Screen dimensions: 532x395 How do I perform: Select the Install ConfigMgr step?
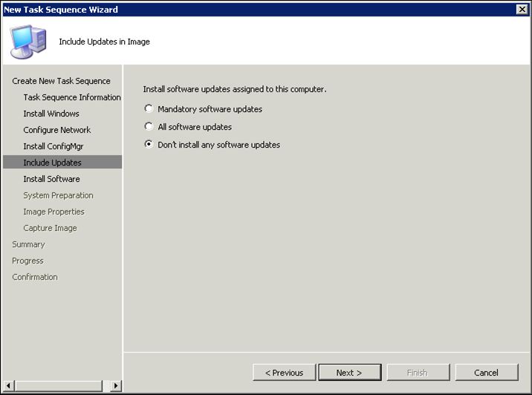tap(53, 146)
